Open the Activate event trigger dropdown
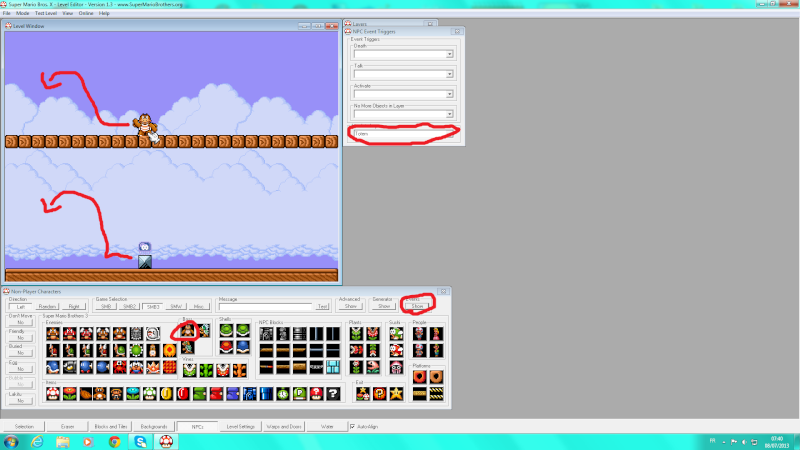800x450 pixels. [x=449, y=94]
